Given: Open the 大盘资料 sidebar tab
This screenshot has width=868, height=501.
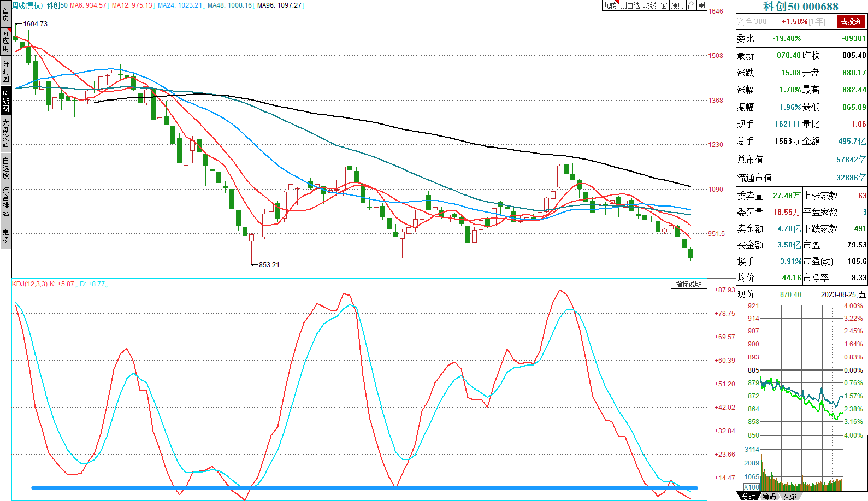Looking at the screenshot, I should tap(5, 134).
